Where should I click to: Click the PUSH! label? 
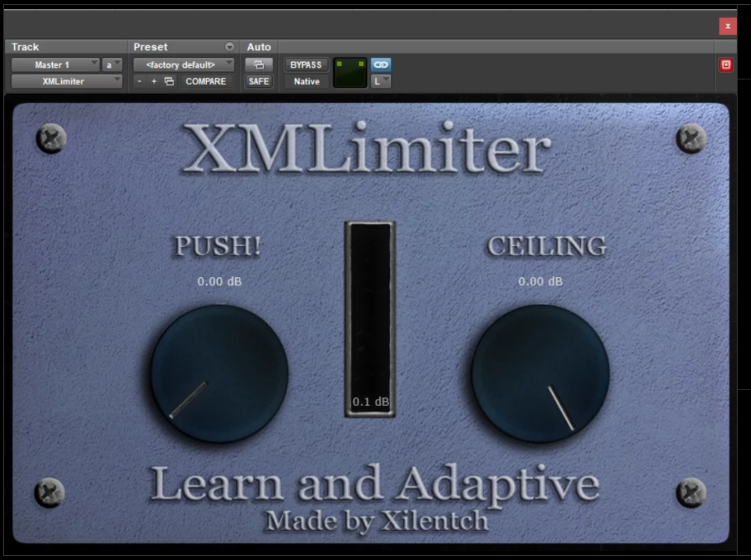(218, 246)
